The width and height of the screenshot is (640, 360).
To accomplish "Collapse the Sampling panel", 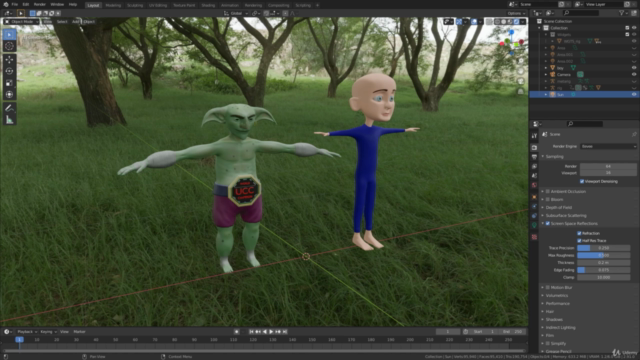I will coord(543,157).
